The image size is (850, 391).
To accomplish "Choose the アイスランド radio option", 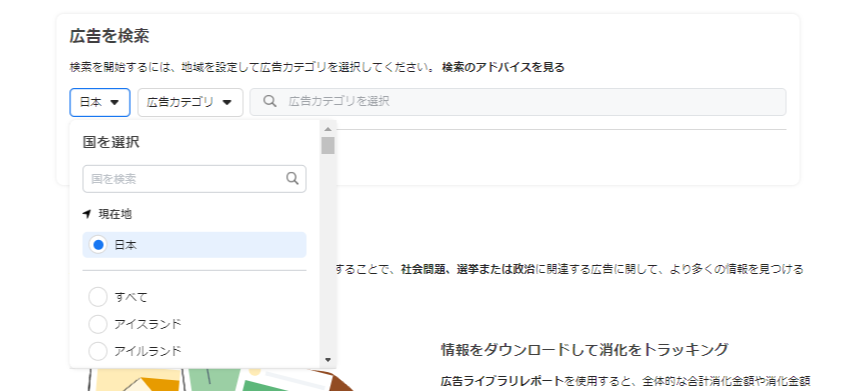I will tap(98, 324).
